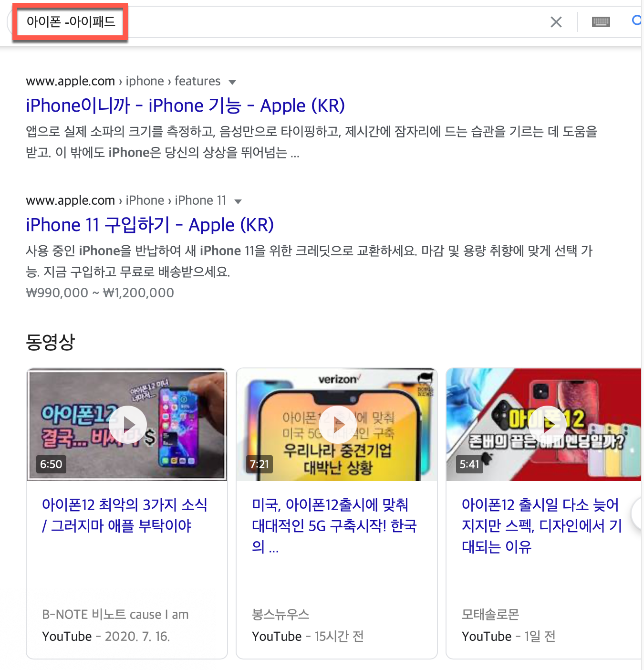644x670 pixels.
Task: Click the 동영상 section heading
Action: pos(50,342)
